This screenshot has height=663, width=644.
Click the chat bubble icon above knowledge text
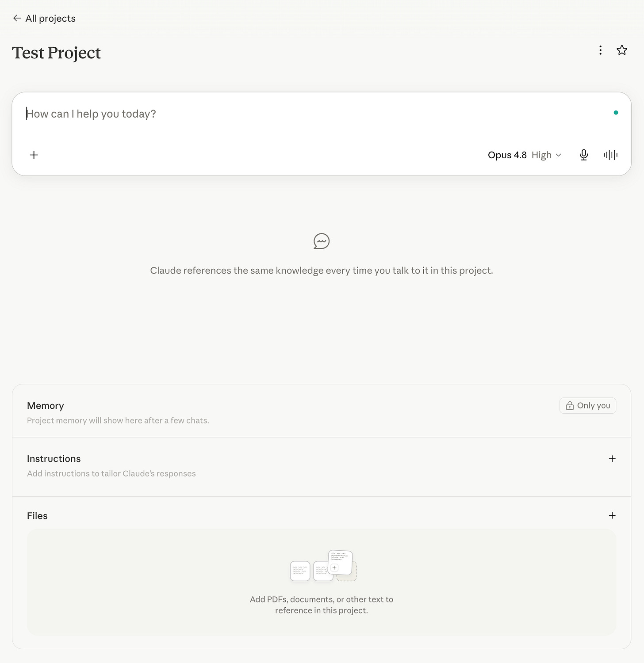coord(322,241)
